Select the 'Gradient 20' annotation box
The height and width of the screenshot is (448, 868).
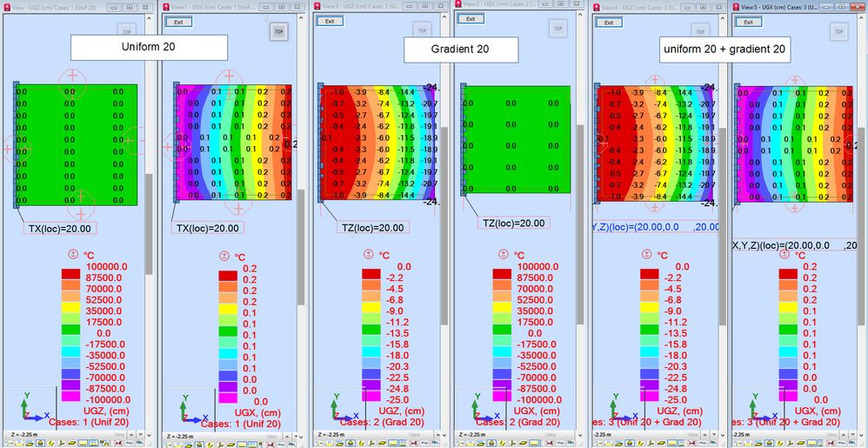point(461,50)
